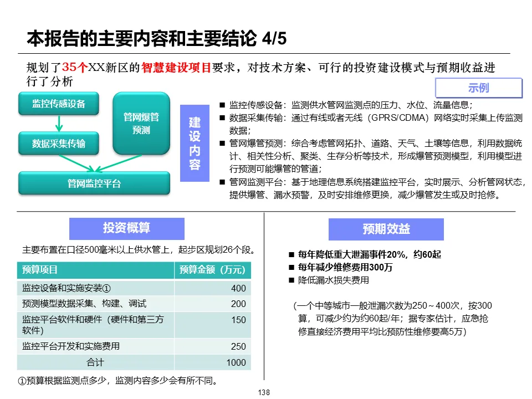532x399 pixels.
Task: Click the 预算项目 table header
Action: pyautogui.click(x=96, y=270)
